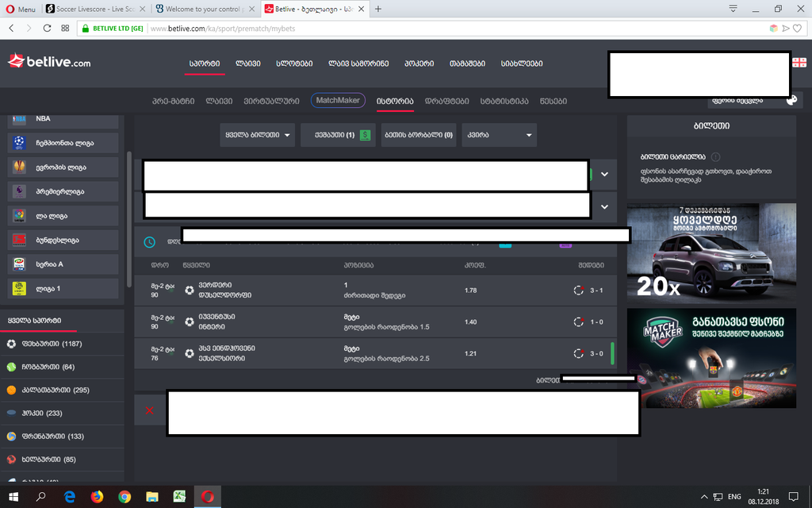Open the ყველა ბილეთი tickets dropdown
This screenshot has width=812, height=508.
(258, 135)
